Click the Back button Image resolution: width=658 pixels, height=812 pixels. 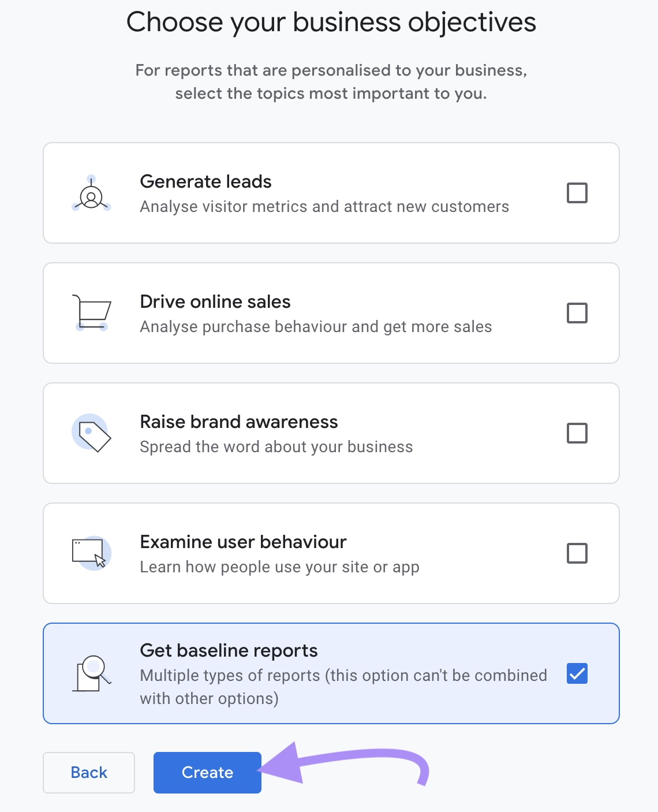coord(88,772)
